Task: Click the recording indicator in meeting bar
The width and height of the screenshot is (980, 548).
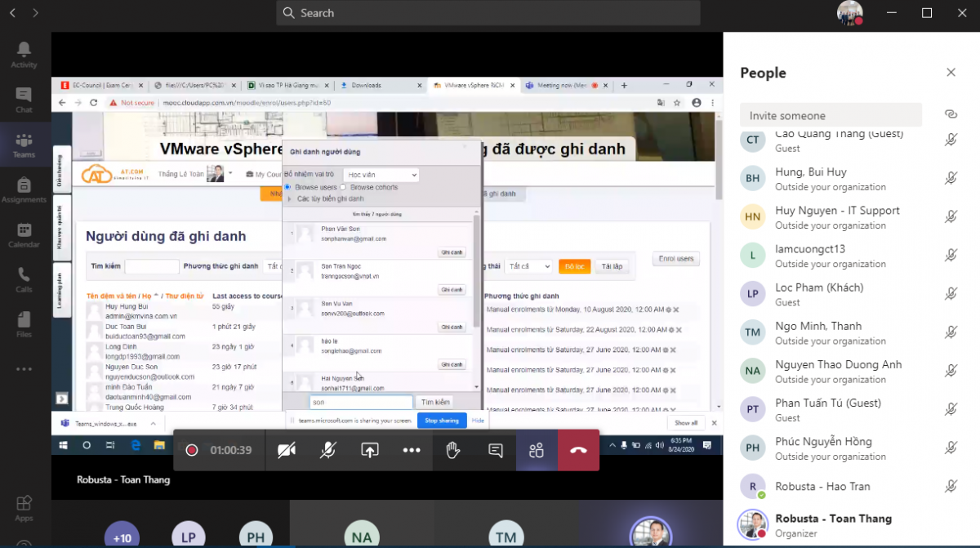Action: pyautogui.click(x=192, y=450)
